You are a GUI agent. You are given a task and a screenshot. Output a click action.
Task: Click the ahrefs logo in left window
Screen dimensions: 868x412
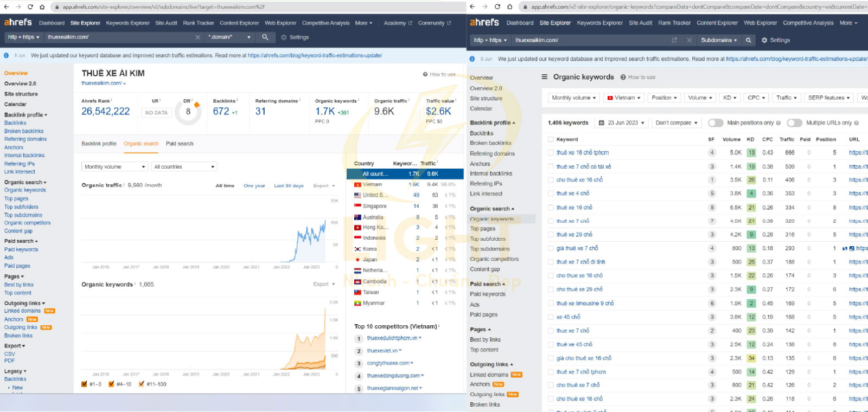point(18,22)
